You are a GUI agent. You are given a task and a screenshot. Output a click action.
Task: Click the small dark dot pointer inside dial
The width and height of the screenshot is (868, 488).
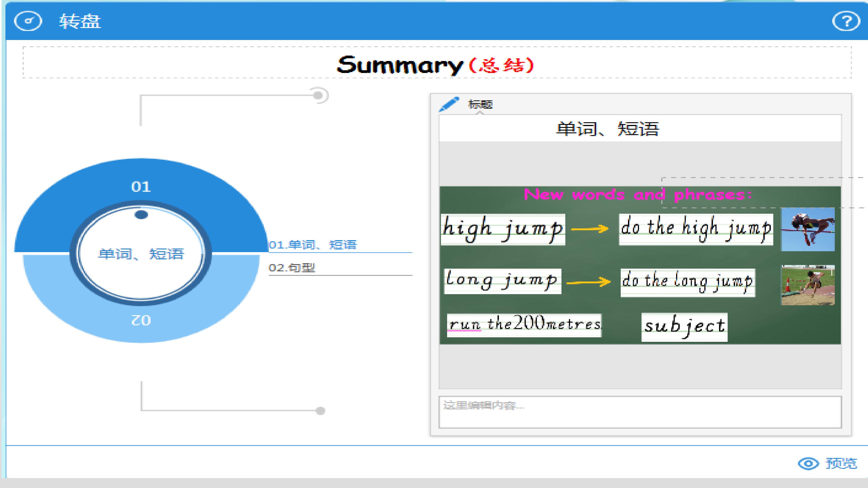point(141,215)
